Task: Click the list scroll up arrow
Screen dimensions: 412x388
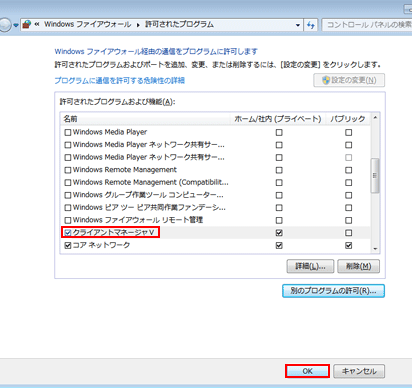Action: click(375, 118)
